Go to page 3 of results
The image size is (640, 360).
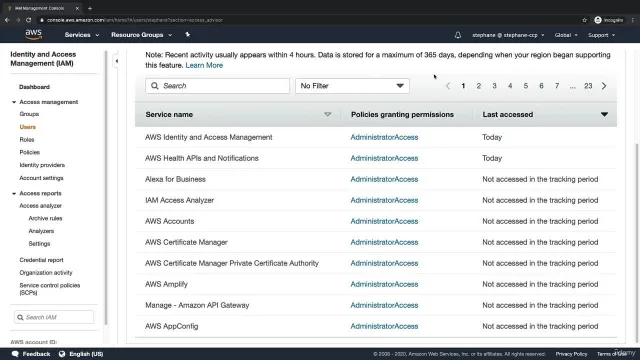click(494, 86)
